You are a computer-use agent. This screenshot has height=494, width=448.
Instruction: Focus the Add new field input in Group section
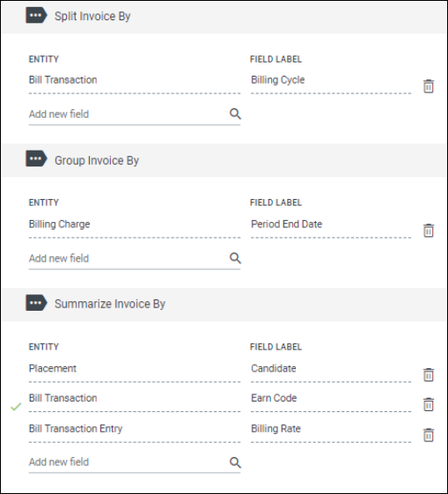tap(129, 259)
